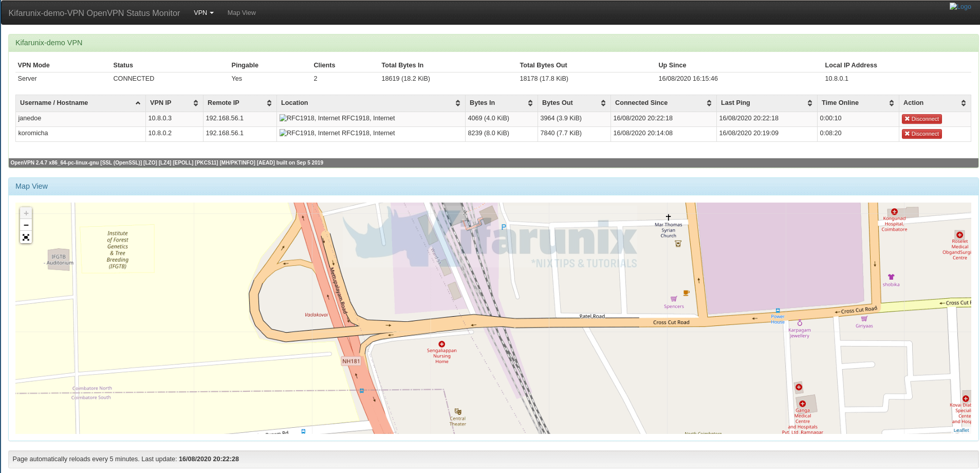Image resolution: width=980 pixels, height=473 pixels.
Task: Sort table by Remote IP column
Action: [239, 103]
